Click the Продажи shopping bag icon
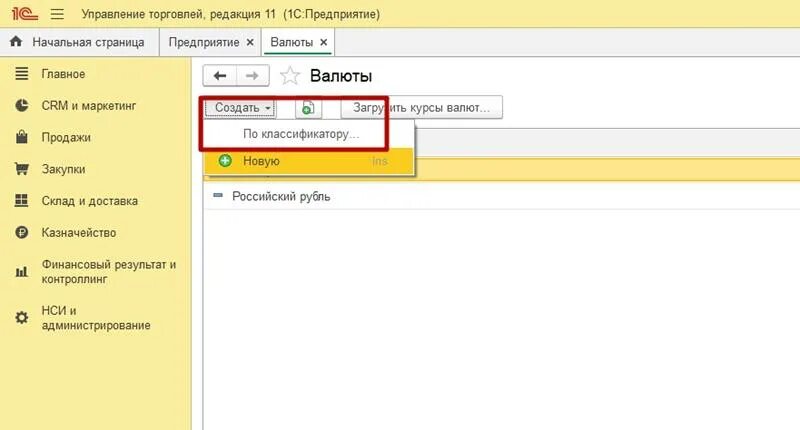Screen dimensions: 800x430 pos(21,137)
